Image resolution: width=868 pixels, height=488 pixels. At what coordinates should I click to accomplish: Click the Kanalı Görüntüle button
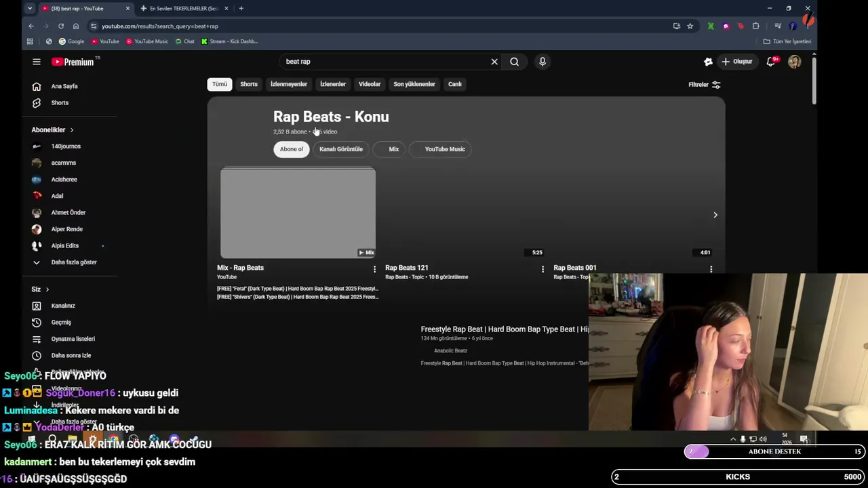(341, 149)
